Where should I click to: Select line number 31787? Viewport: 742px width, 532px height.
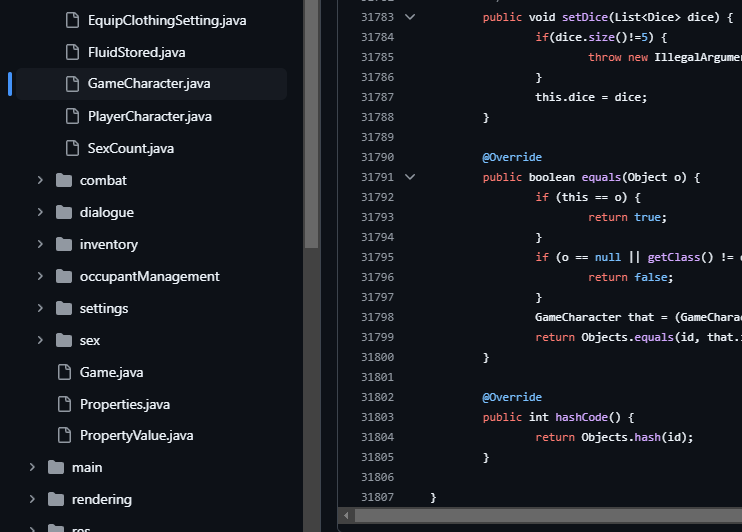(x=377, y=97)
